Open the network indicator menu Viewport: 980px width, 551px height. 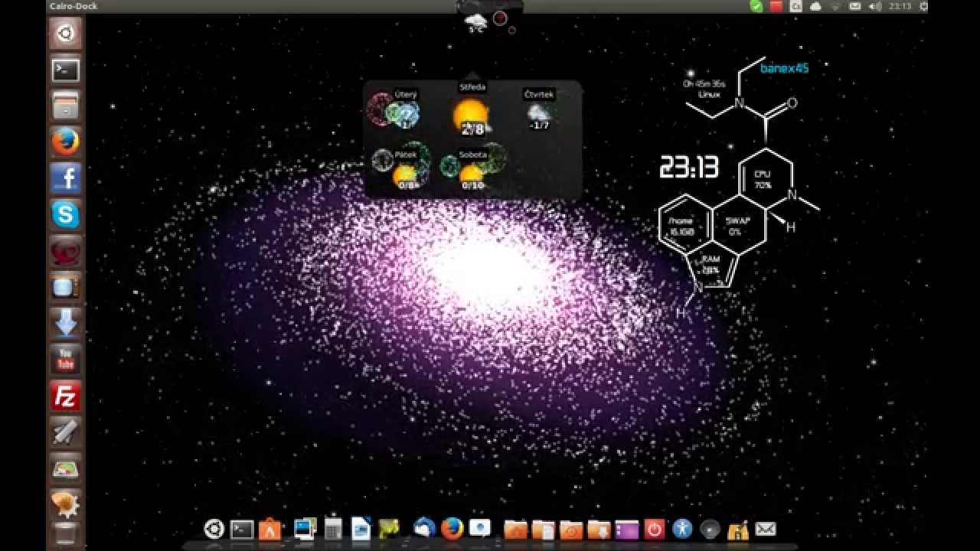[x=836, y=6]
